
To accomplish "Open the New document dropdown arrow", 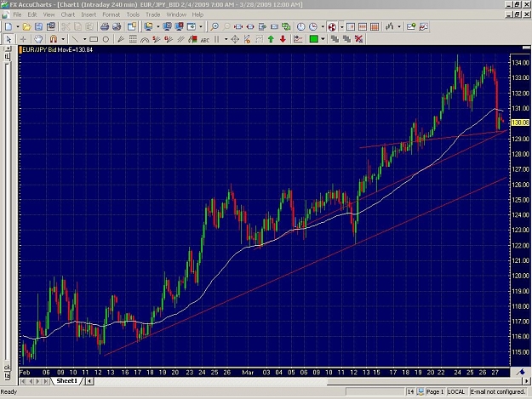I will coord(18,26).
